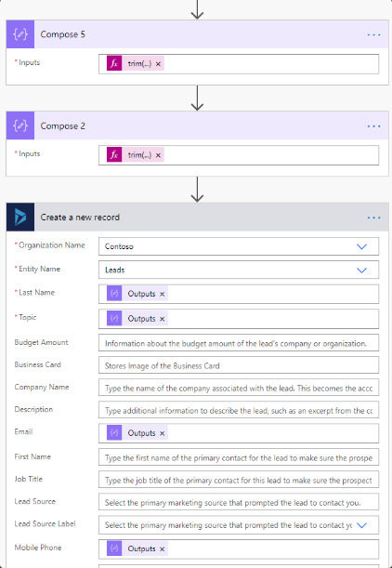This screenshot has width=392, height=568.
Task: Expand the Organization Name dropdown
Action: coord(361,246)
